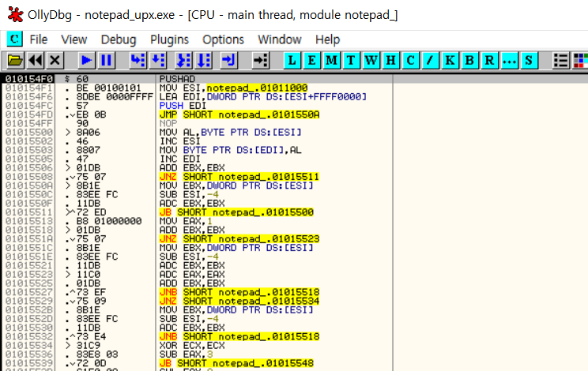The height and width of the screenshot is (371, 588).
Task: Click address 01015500 in address column
Action: tap(28, 133)
